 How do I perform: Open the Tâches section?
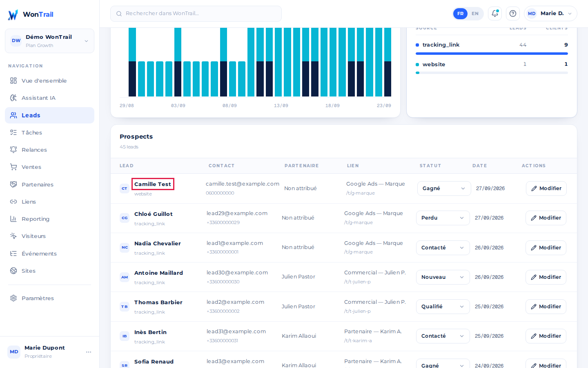[49, 132]
